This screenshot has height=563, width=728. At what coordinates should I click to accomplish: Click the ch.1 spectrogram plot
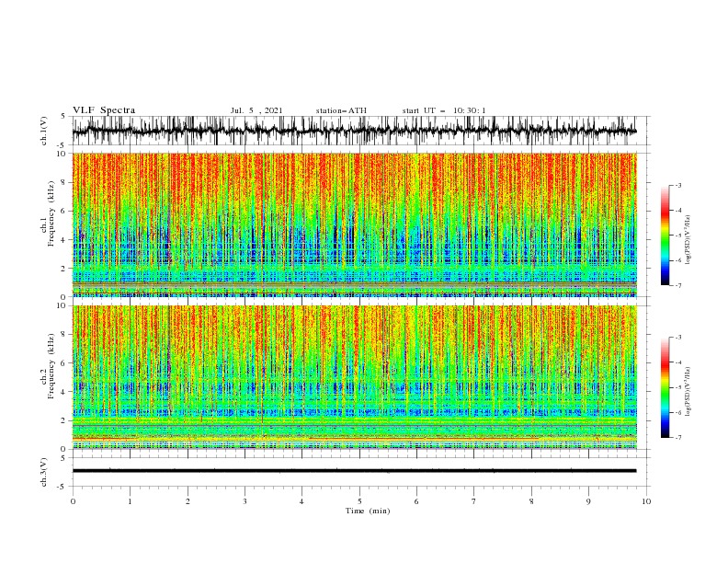pyautogui.click(x=354, y=224)
